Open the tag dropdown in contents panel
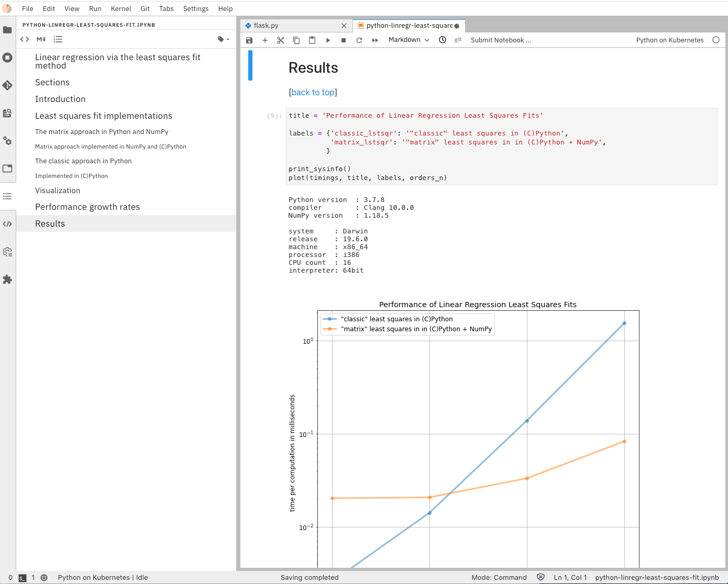 point(224,39)
